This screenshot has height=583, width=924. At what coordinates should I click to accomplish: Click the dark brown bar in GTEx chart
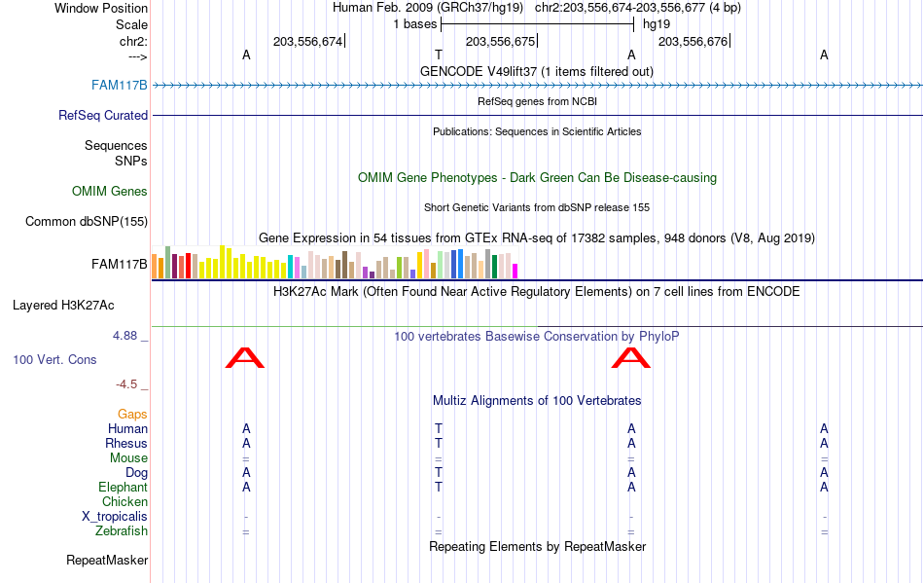344,265
